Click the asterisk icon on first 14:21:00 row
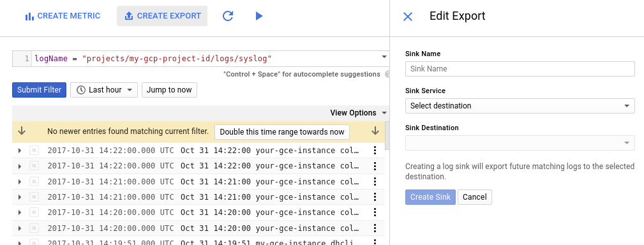644x245 pixels. tap(34, 182)
